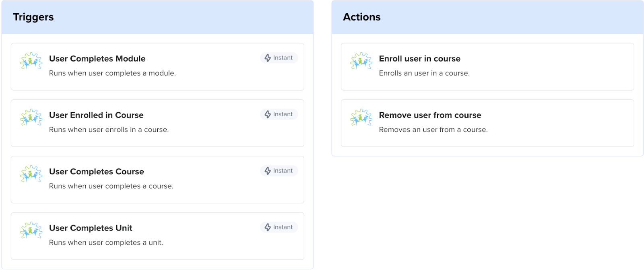Click the lightning bolt on User Completes Unit
644x270 pixels.
268,227
